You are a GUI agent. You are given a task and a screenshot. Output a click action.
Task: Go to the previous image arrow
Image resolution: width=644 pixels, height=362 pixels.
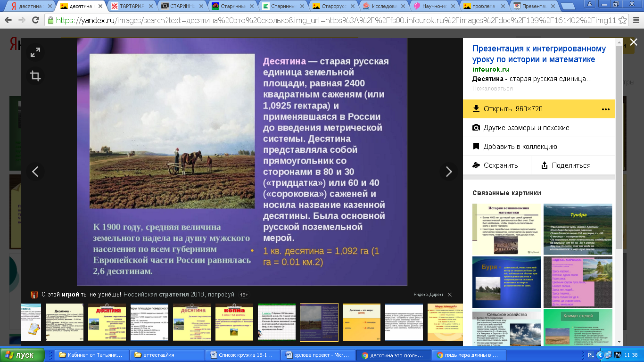pyautogui.click(x=35, y=172)
